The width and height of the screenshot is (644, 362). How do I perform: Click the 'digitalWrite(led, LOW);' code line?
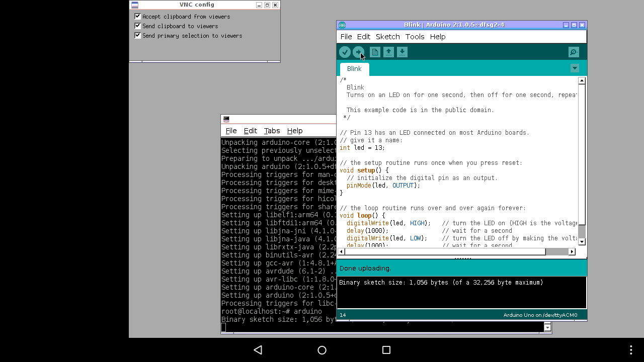point(386,238)
